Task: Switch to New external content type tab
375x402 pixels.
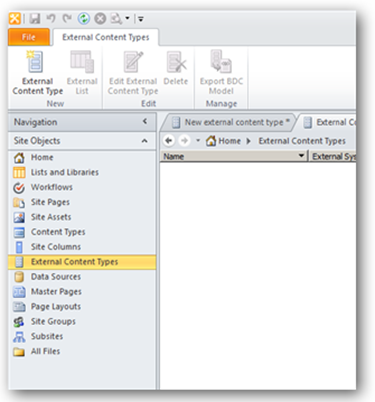Action: 230,122
